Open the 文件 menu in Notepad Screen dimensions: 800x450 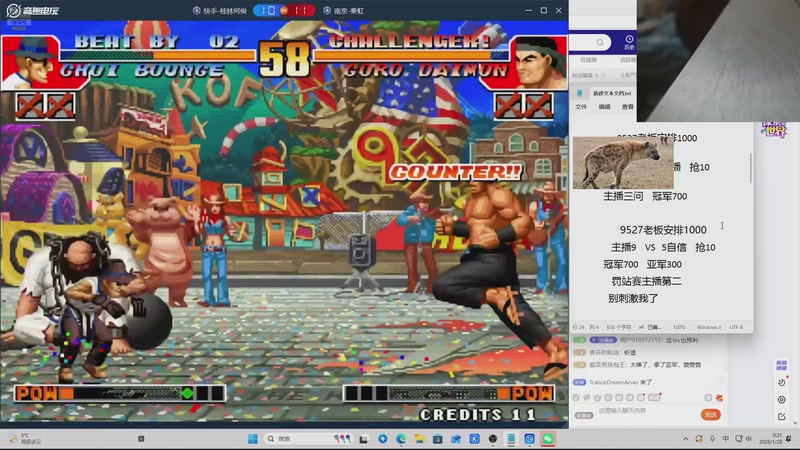581,107
